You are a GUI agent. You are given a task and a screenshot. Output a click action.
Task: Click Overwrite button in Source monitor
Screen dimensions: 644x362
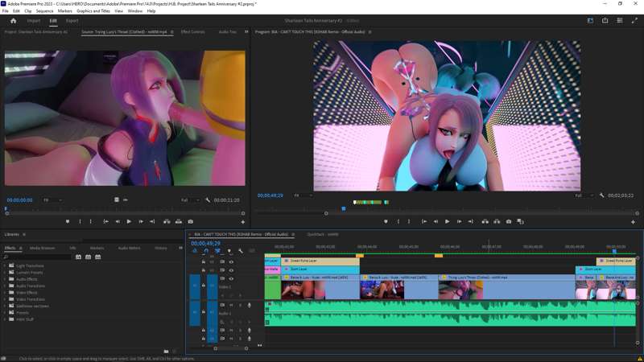click(179, 222)
